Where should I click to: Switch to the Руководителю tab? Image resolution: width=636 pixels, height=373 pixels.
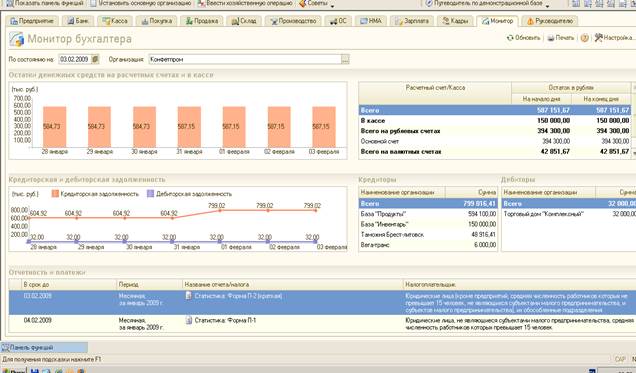click(550, 21)
